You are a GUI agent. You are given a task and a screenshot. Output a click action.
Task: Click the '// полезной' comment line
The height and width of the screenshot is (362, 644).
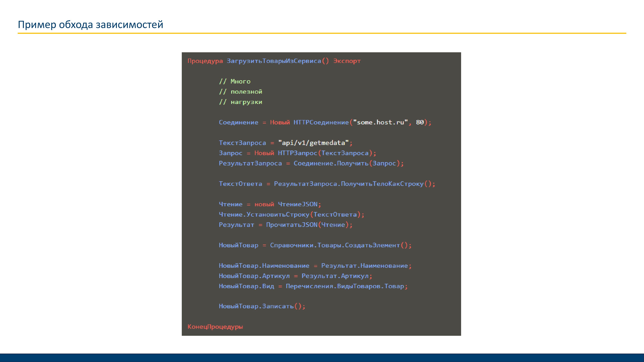coord(241,92)
